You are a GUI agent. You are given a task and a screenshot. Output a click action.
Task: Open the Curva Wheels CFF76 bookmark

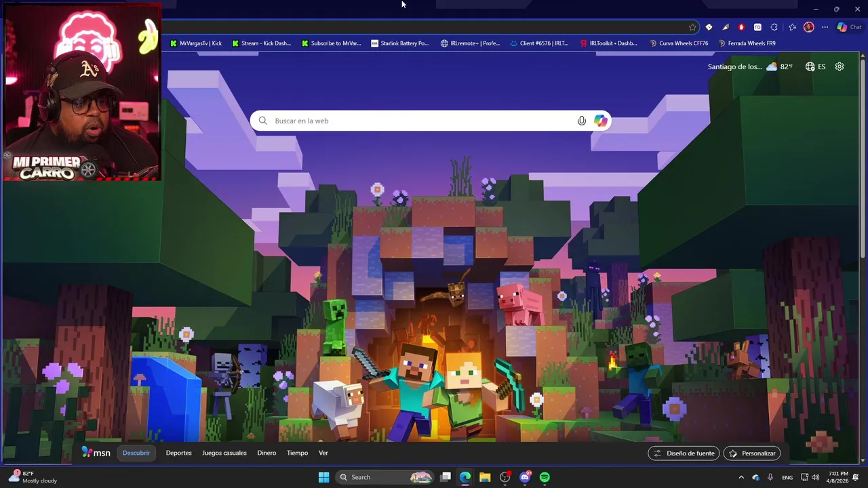679,43
